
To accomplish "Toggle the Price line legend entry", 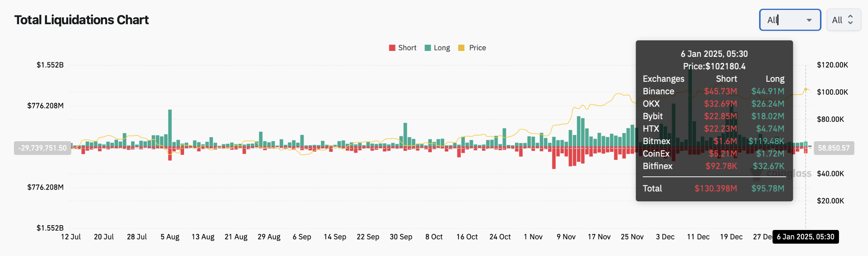I will coord(472,48).
